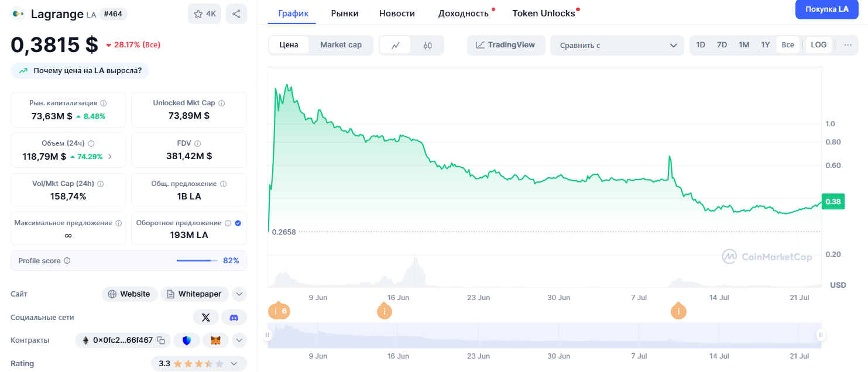Click info icon next to Vol/Mkt Cap (24h)

click(101, 184)
